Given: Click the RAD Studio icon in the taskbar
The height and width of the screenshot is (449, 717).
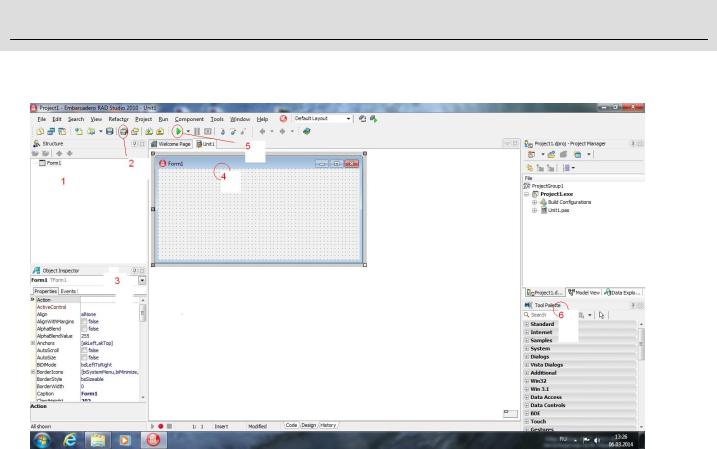Looking at the screenshot, I should (153, 440).
